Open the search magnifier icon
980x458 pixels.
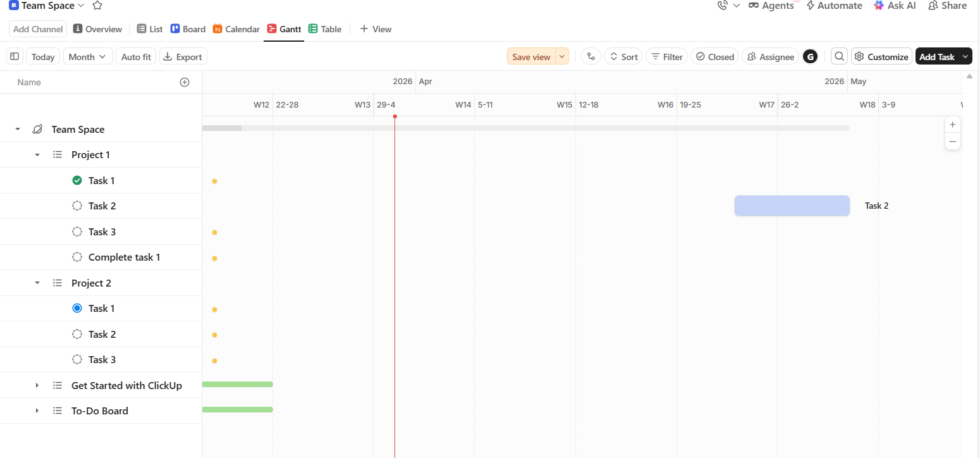(839, 56)
